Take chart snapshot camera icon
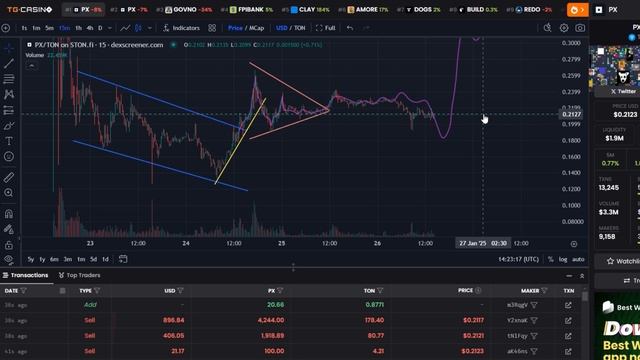Viewport: 640px width, 360px height. click(580, 28)
